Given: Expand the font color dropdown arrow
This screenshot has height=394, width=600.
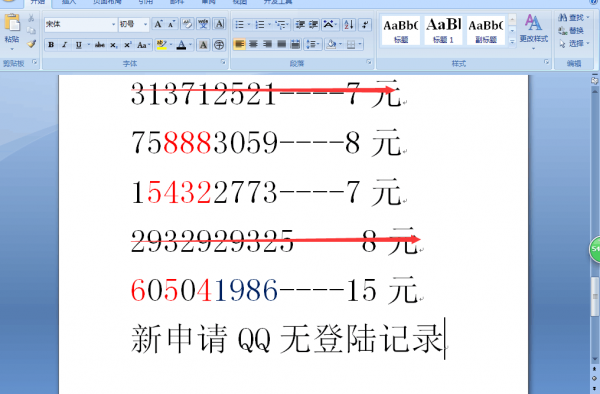Looking at the screenshot, I should click(x=190, y=45).
